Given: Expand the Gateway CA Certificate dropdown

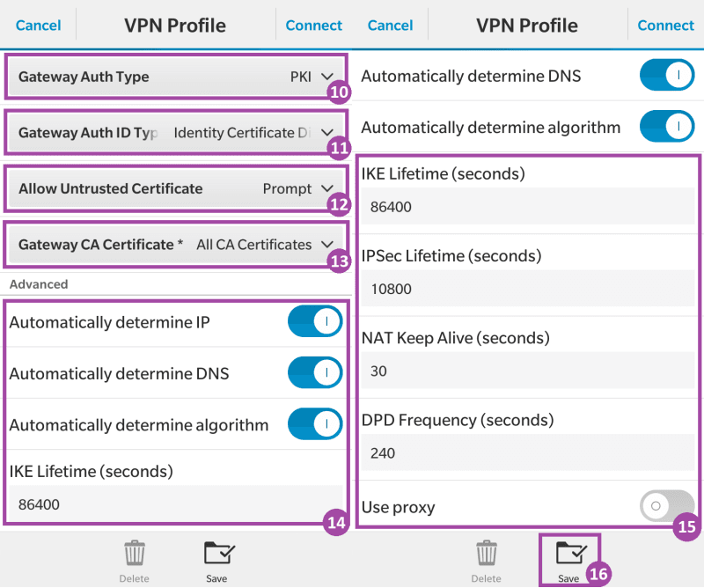Looking at the screenshot, I should [176, 245].
